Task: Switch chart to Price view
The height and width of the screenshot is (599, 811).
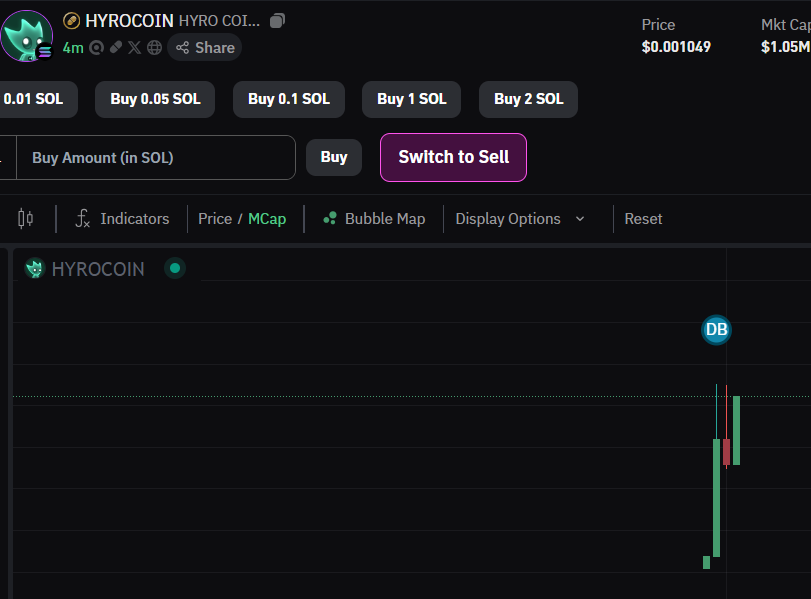Action: click(x=215, y=219)
